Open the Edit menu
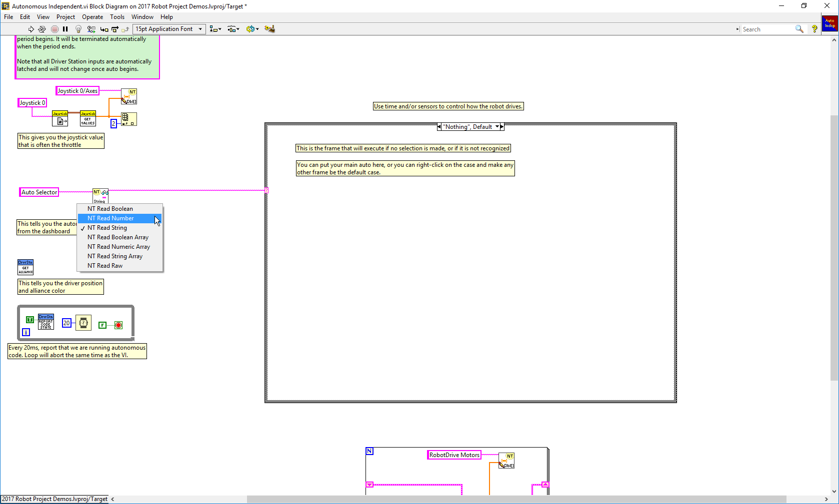839x504 pixels. click(25, 17)
